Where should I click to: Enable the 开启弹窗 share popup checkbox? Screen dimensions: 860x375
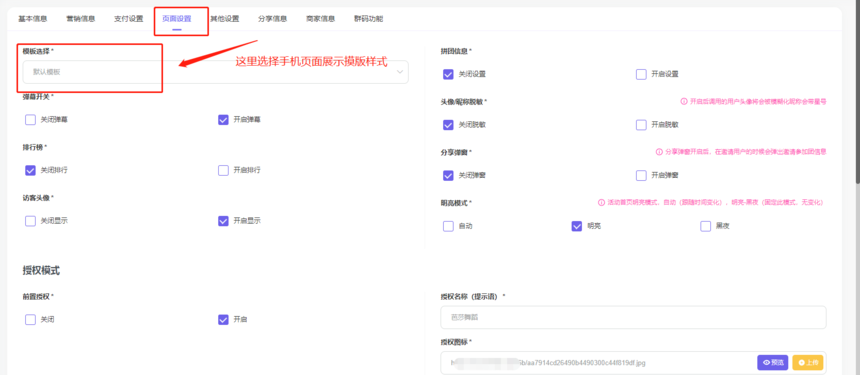(641, 175)
